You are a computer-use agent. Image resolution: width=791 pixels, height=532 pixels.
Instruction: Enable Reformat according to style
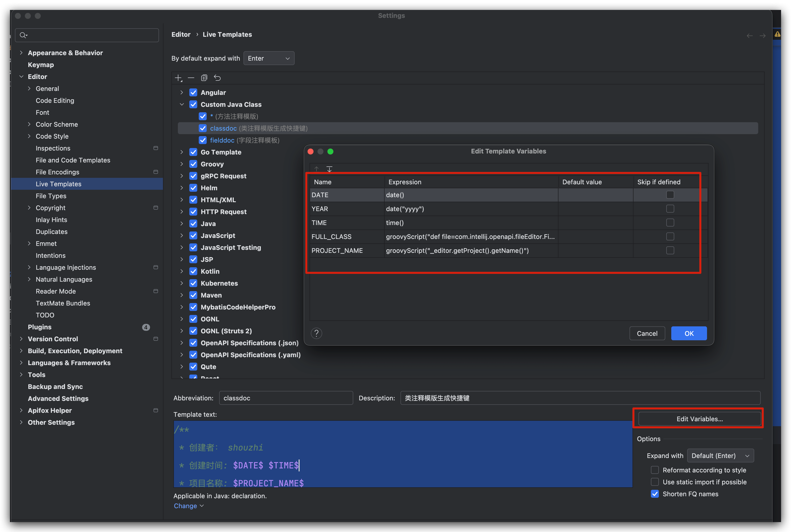(x=655, y=470)
